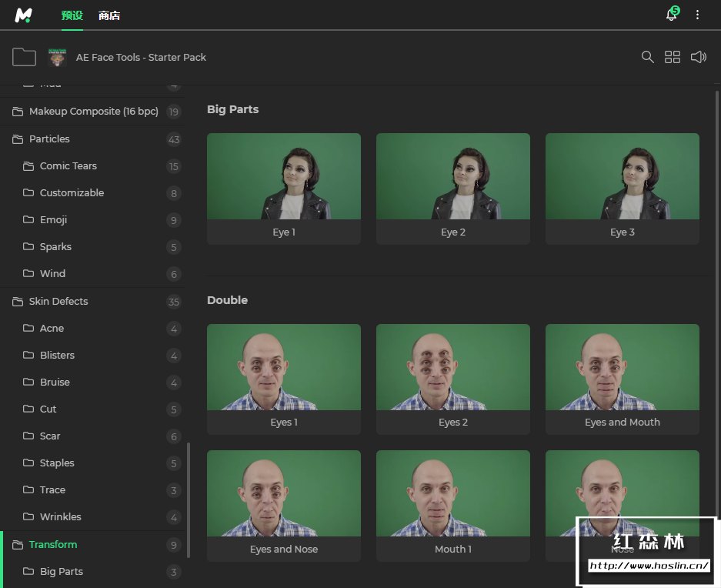
Task: Open the notifications bell
Action: click(x=672, y=15)
